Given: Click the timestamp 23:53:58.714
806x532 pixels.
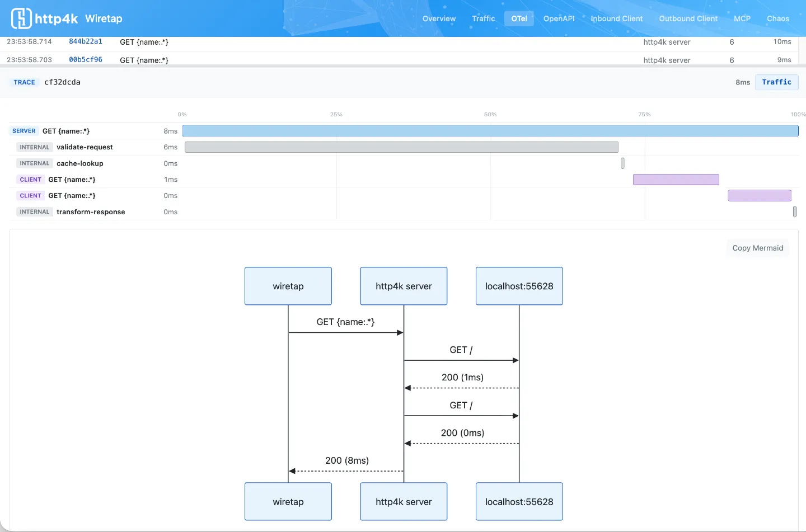Looking at the screenshot, I should [29, 42].
